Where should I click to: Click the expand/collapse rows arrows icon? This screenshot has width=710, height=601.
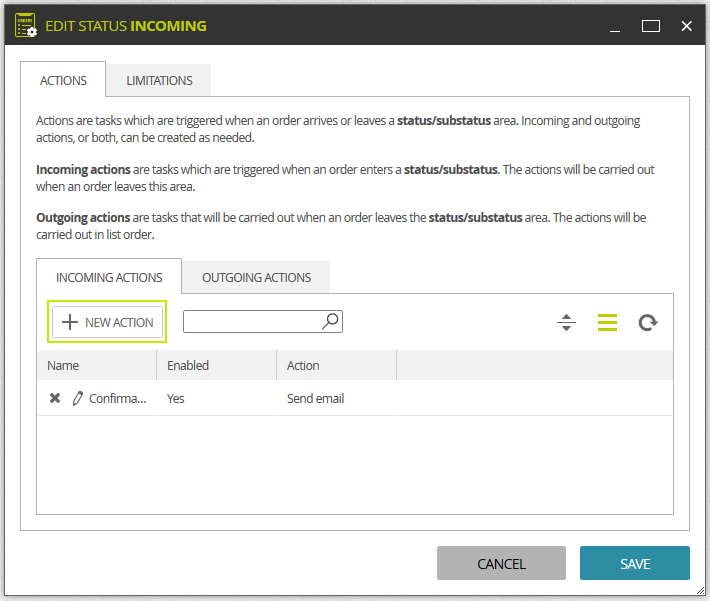coord(566,322)
